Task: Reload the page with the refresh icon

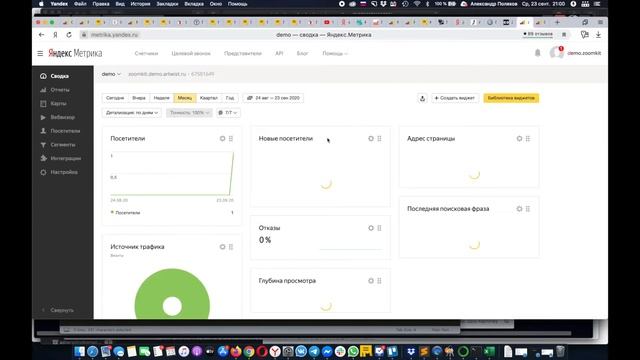Action: [x=69, y=35]
